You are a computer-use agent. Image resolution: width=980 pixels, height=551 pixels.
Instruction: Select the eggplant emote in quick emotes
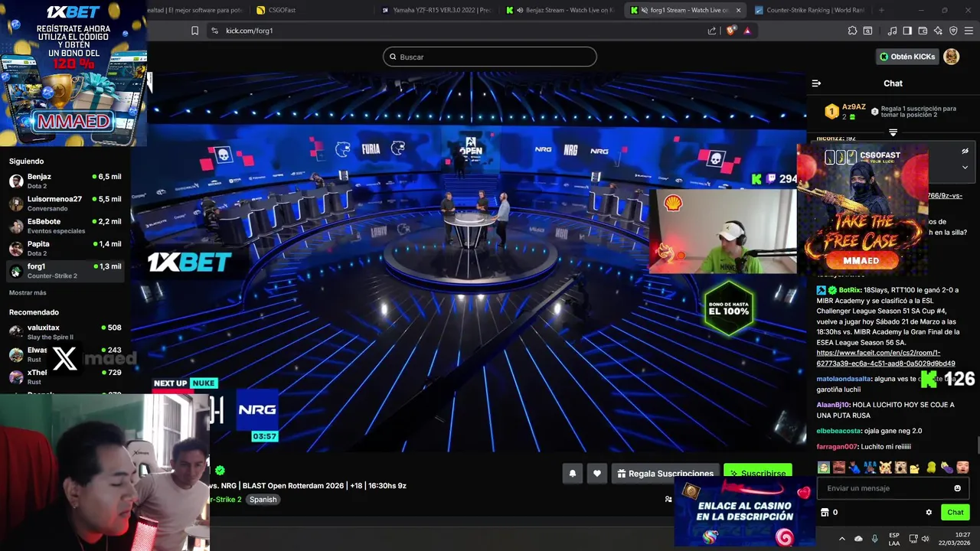click(x=947, y=468)
